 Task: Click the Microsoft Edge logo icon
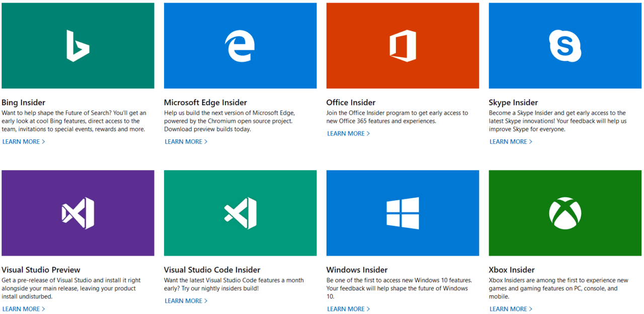click(240, 46)
